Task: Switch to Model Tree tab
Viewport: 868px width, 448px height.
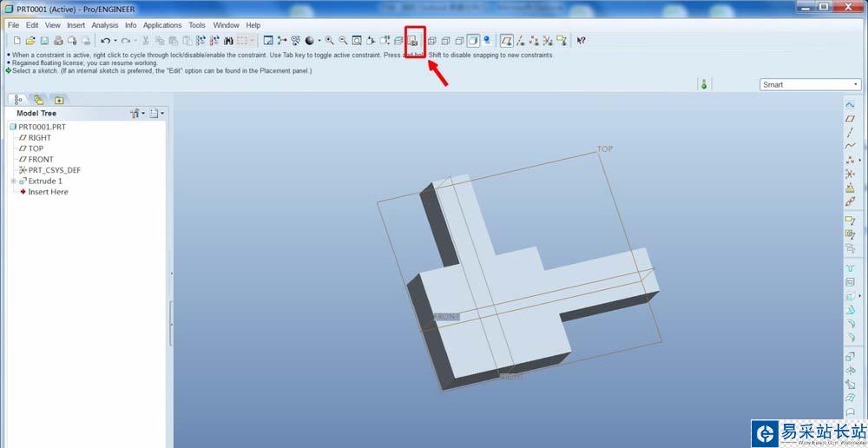Action: [x=18, y=100]
